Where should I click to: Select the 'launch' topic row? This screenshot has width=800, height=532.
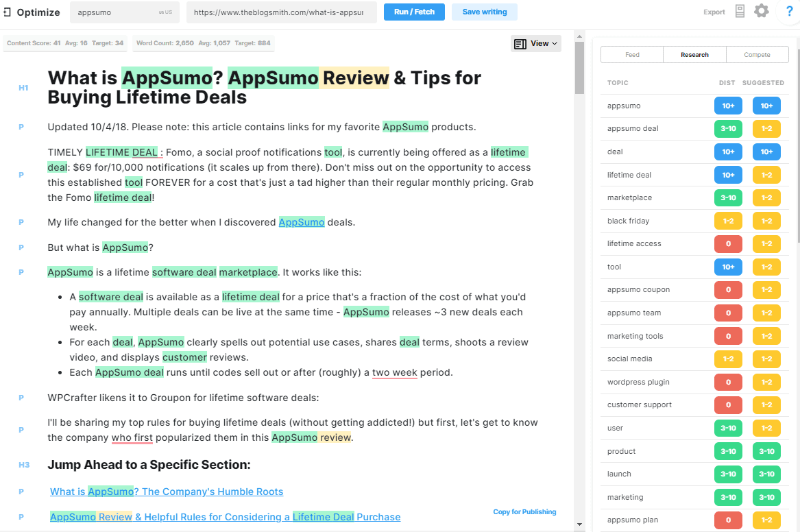click(694, 474)
